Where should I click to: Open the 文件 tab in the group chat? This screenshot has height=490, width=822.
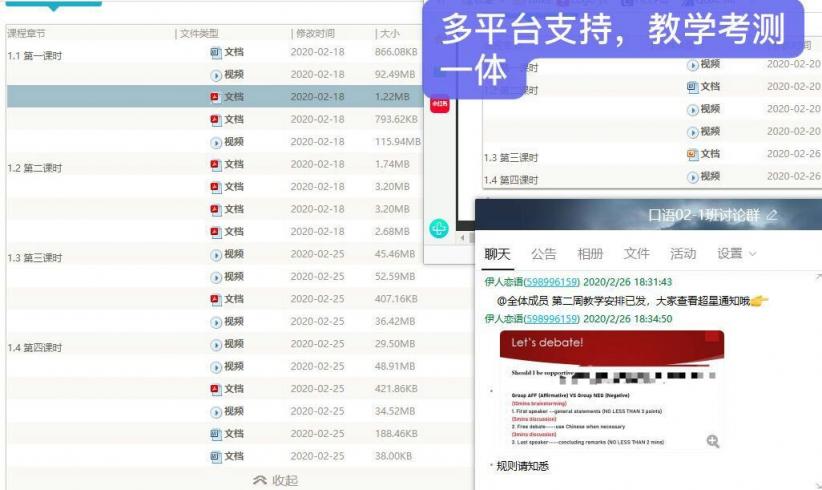click(636, 254)
